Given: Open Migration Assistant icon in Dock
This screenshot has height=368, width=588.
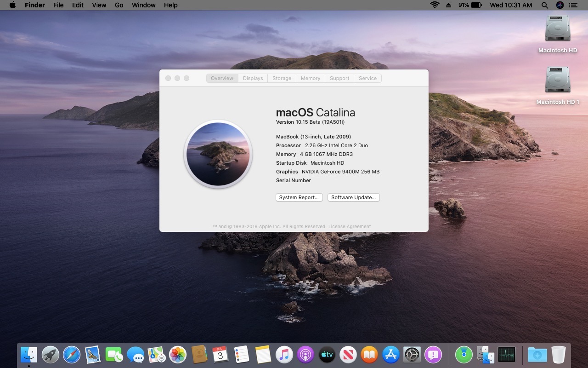Looking at the screenshot, I should (486, 355).
